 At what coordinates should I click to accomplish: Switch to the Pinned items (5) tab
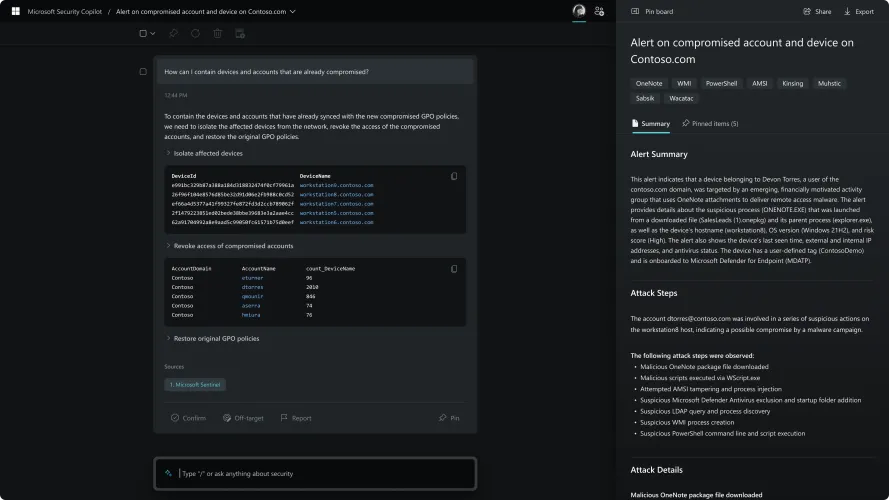710,124
